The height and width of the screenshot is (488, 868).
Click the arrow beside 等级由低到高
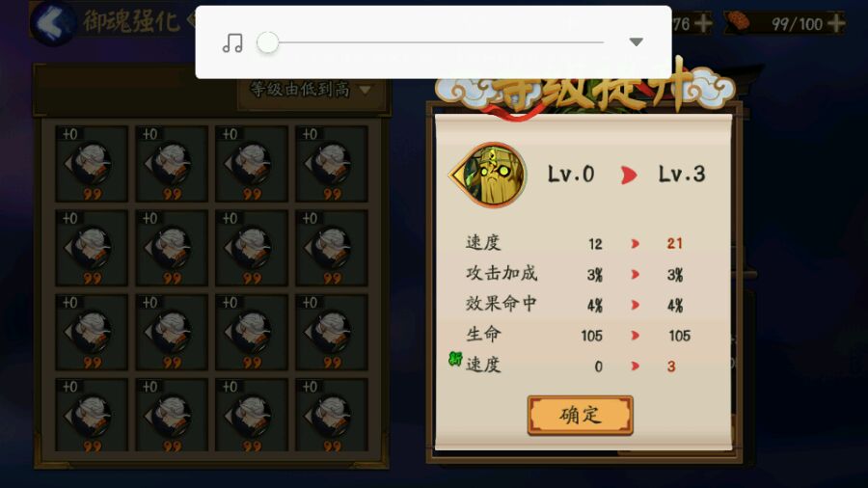click(365, 91)
